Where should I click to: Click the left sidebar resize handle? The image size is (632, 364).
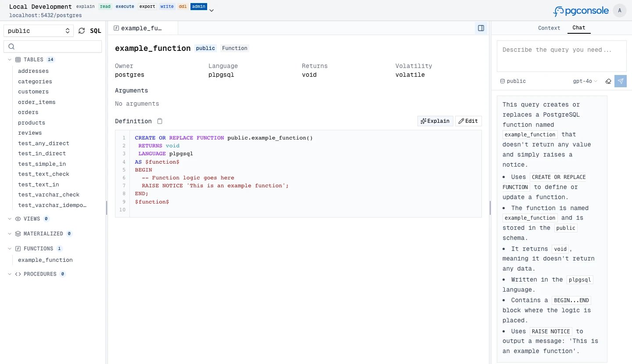tap(107, 208)
